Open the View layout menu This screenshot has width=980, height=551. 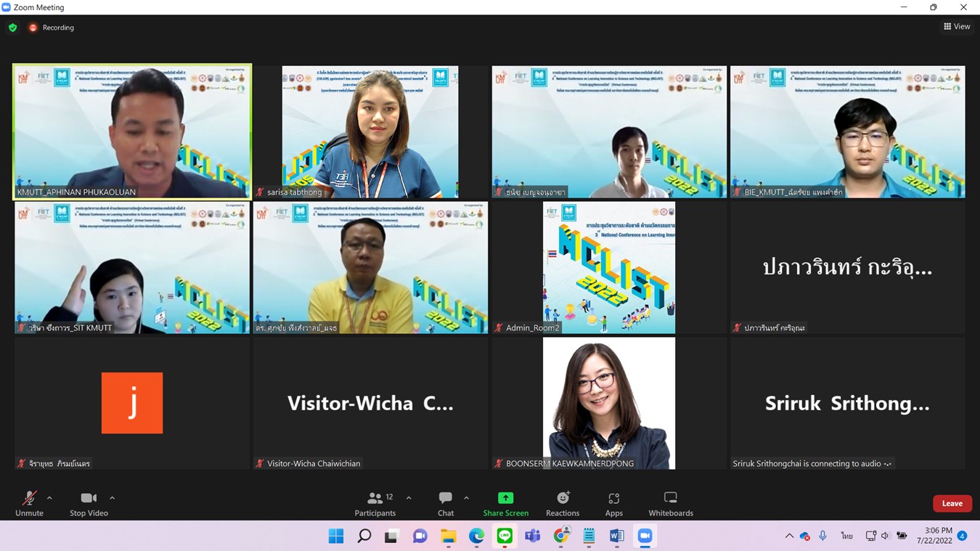click(956, 27)
